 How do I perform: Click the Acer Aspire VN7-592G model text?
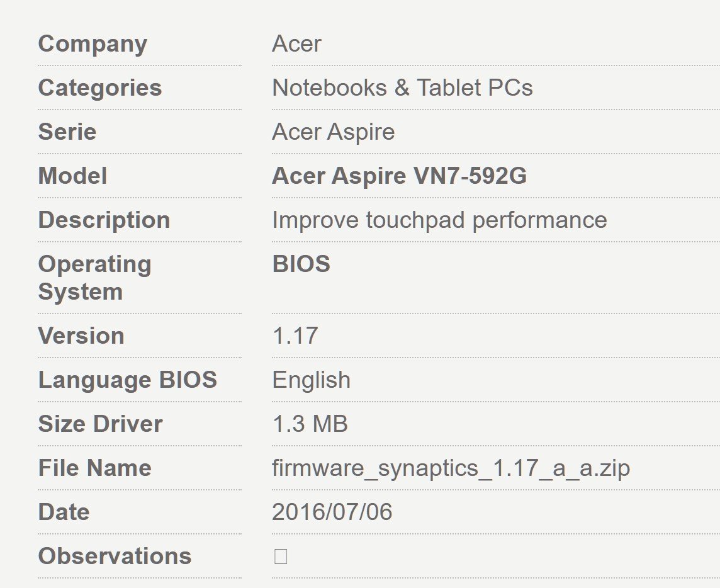(x=399, y=176)
